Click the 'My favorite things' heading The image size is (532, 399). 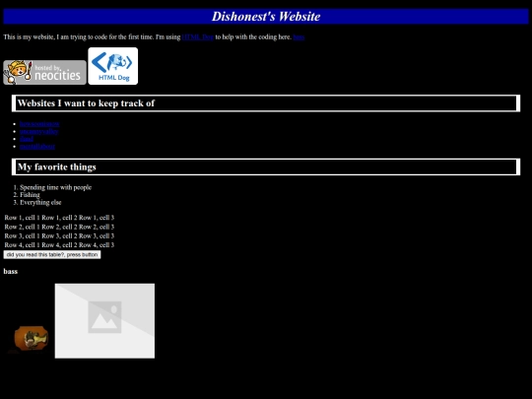point(266,166)
